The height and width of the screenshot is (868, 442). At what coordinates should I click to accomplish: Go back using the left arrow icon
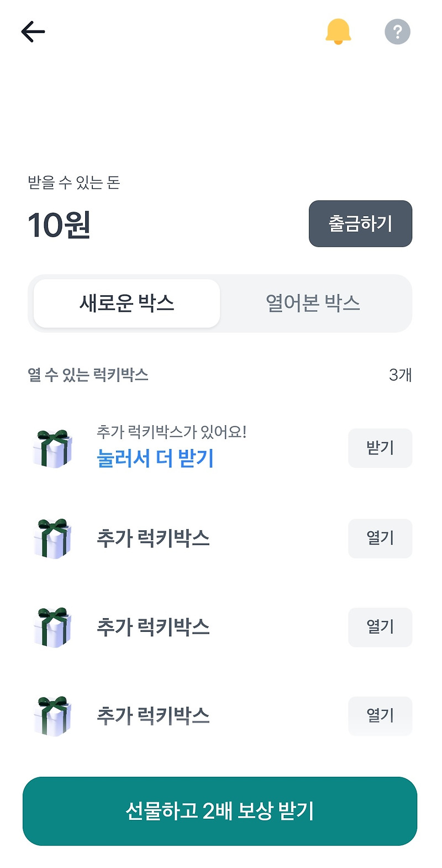click(33, 32)
